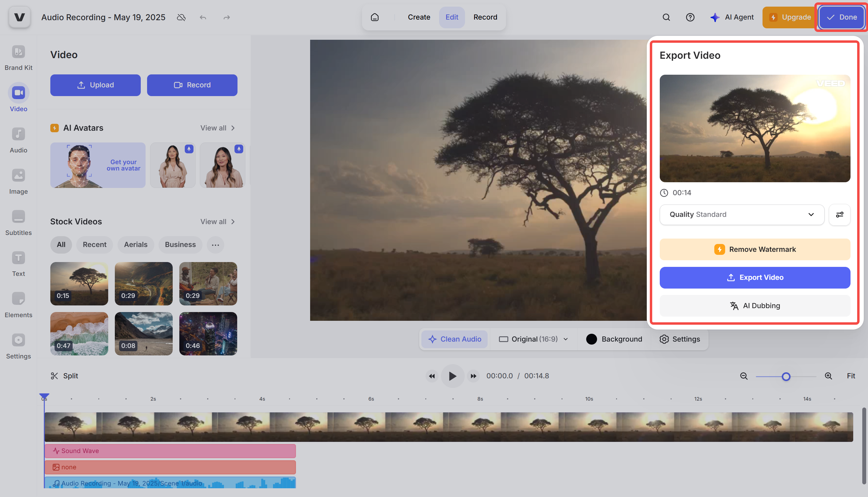Switch to the Record tab
This screenshot has width=868, height=497.
[485, 17]
